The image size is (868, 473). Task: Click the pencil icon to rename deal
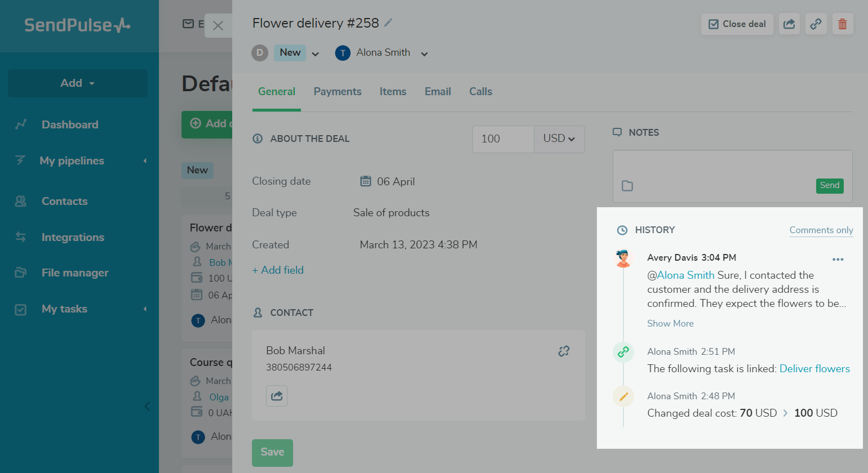coord(388,23)
